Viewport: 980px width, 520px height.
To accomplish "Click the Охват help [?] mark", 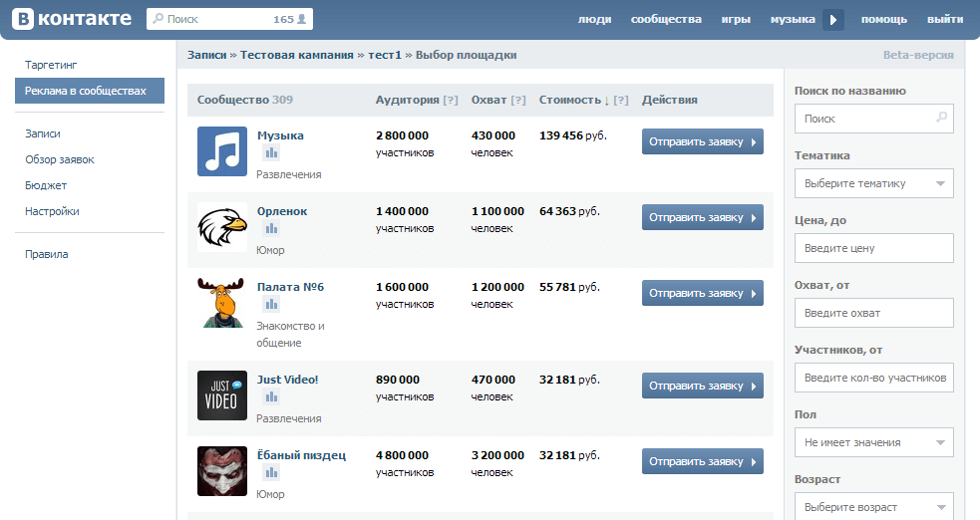I will (518, 100).
